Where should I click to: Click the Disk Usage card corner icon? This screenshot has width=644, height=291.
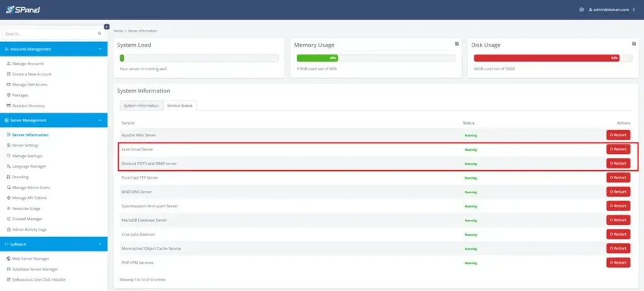coord(634,43)
